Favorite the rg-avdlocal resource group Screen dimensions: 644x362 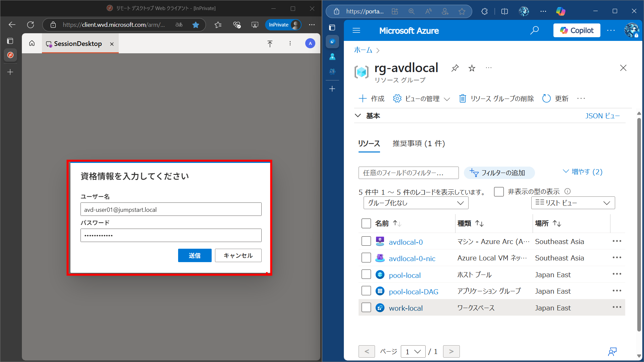(472, 68)
